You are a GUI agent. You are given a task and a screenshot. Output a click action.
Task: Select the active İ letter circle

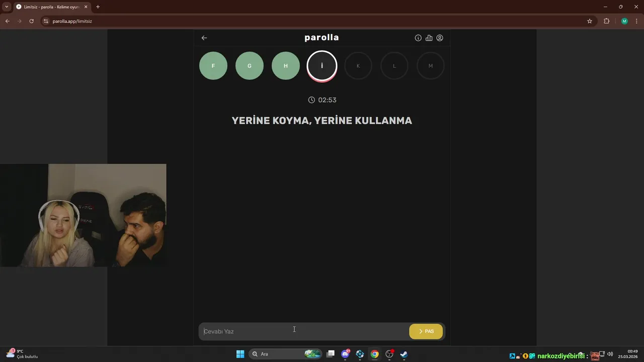[x=322, y=66]
